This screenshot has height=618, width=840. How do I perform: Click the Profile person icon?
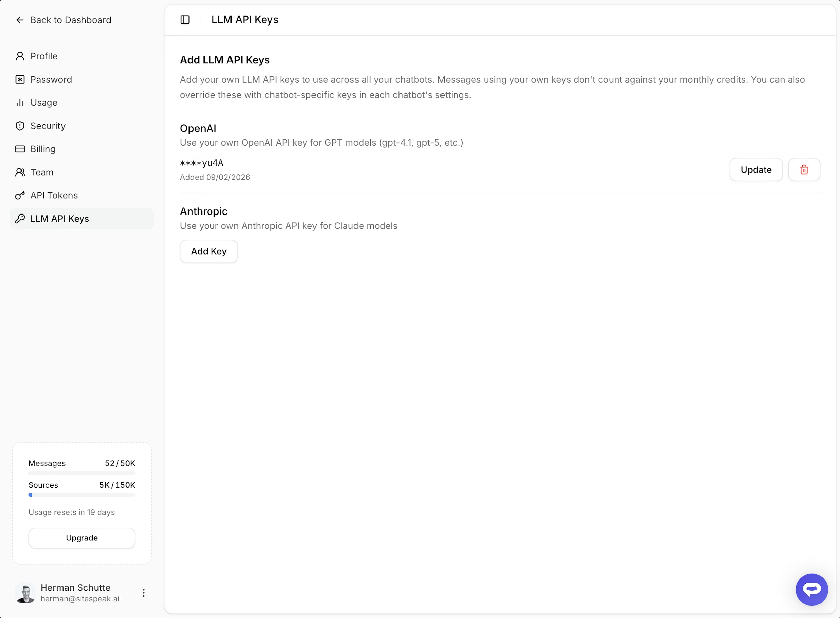coord(20,56)
